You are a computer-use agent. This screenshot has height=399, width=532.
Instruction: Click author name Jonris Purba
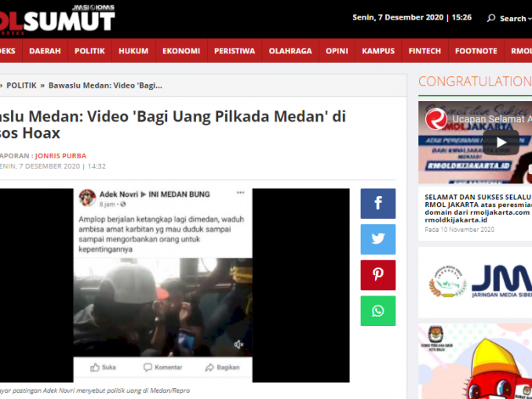coord(60,155)
